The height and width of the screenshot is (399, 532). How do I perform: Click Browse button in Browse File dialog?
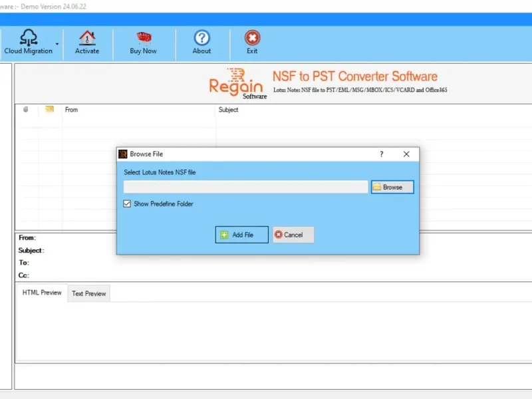(392, 187)
